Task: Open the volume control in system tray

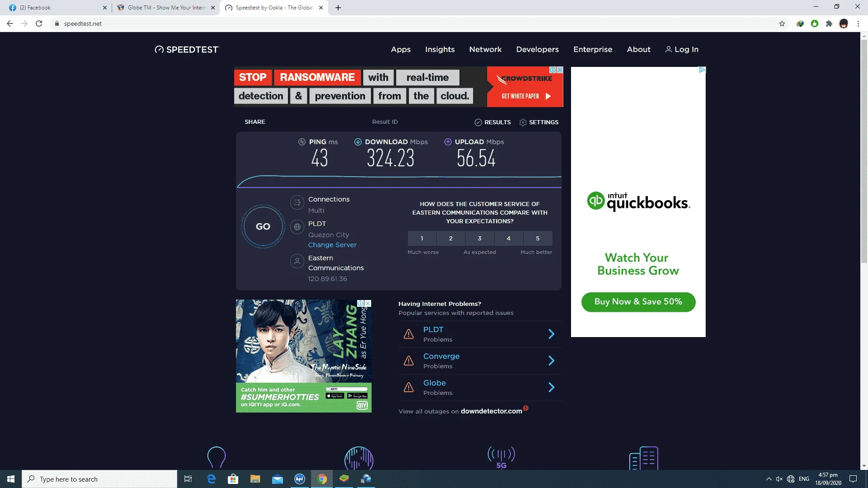Action: pyautogui.click(x=779, y=479)
